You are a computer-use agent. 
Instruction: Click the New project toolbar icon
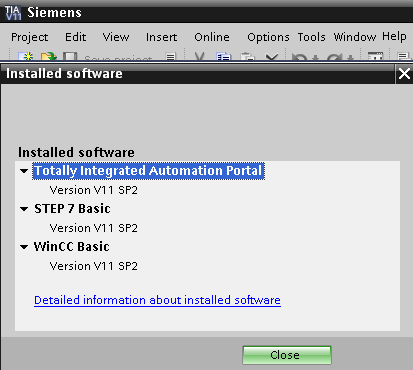click(x=26, y=56)
